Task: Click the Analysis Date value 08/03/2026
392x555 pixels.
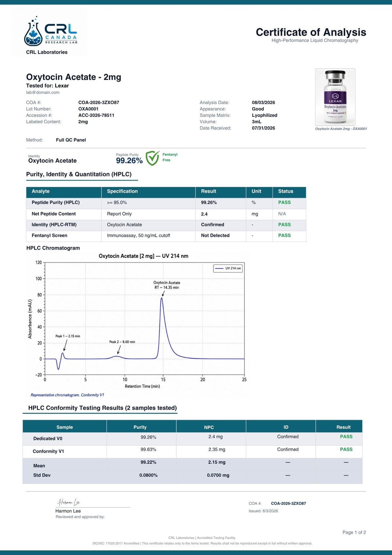Action: pos(263,102)
